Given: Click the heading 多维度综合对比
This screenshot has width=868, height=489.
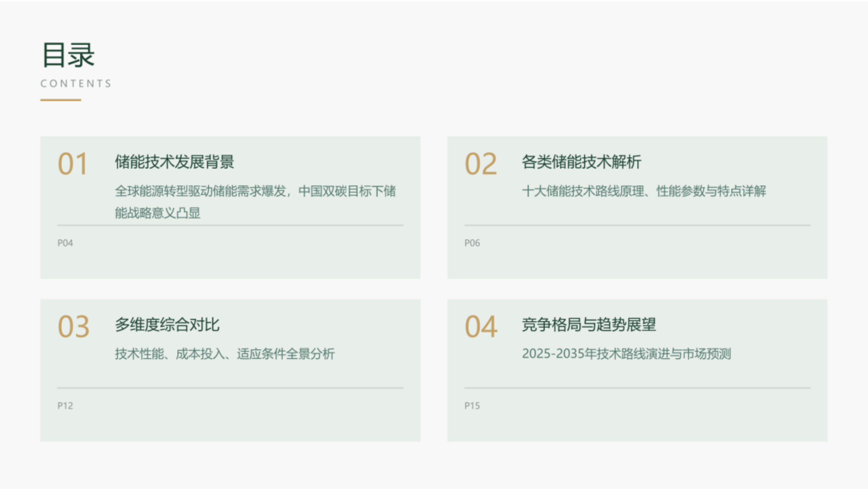Looking at the screenshot, I should 167,324.
